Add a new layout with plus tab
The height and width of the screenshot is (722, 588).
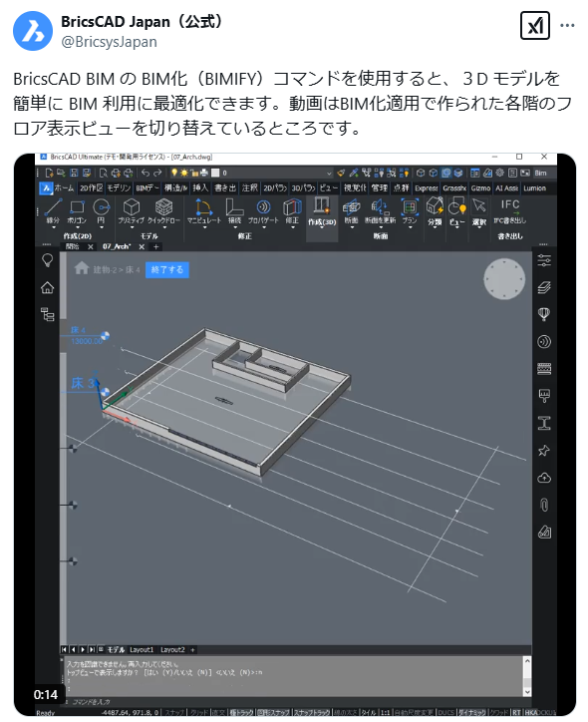[x=192, y=650]
